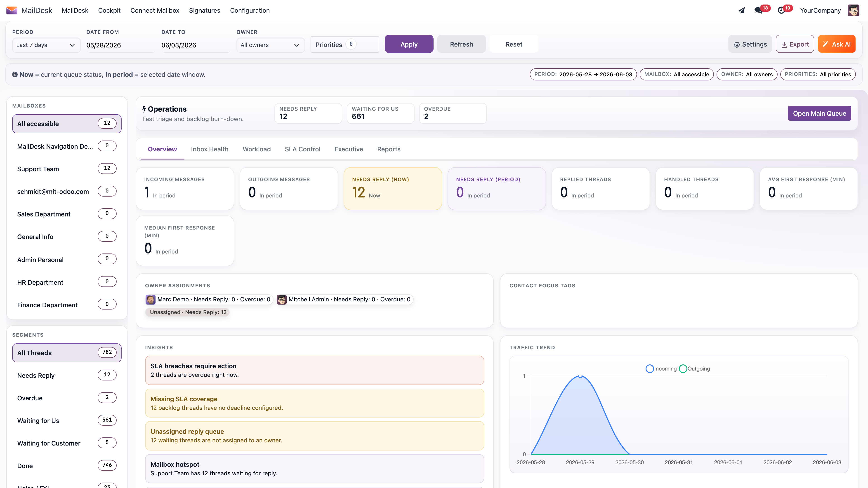This screenshot has width=868, height=488.
Task: Click Marc Demo's avatar in Owner Assignments
Action: point(151,299)
